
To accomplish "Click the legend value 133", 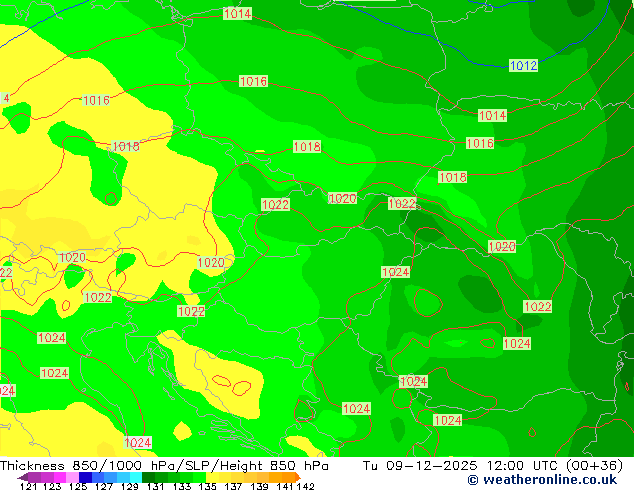I will pyautogui.click(x=182, y=486).
